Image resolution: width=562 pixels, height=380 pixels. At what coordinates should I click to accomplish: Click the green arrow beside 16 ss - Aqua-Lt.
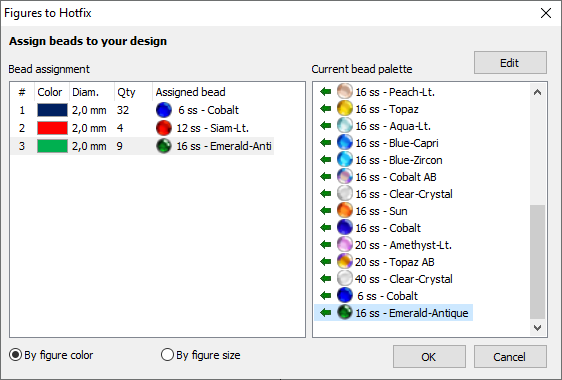point(325,126)
